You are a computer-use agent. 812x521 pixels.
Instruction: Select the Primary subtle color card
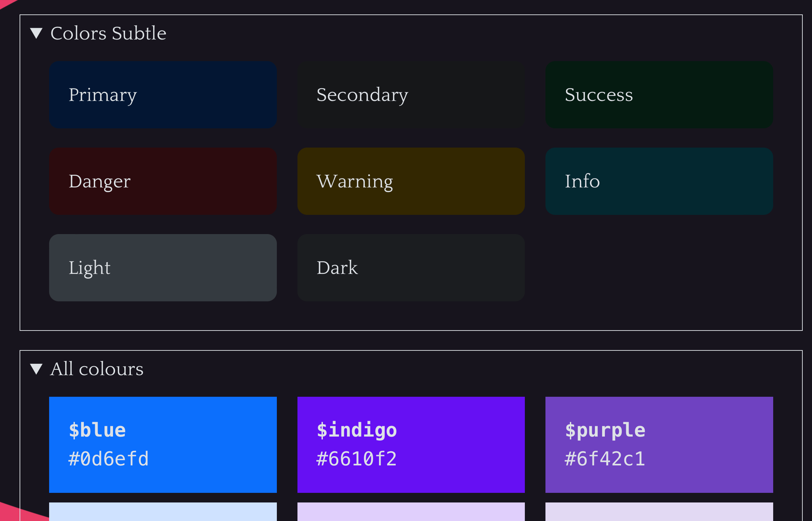pos(163,95)
